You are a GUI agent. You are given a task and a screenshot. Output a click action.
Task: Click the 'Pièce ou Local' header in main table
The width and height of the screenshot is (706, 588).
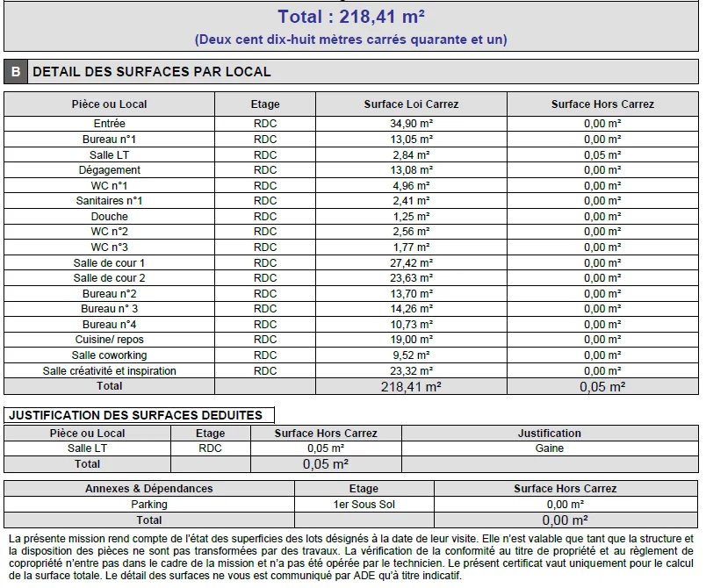point(110,104)
